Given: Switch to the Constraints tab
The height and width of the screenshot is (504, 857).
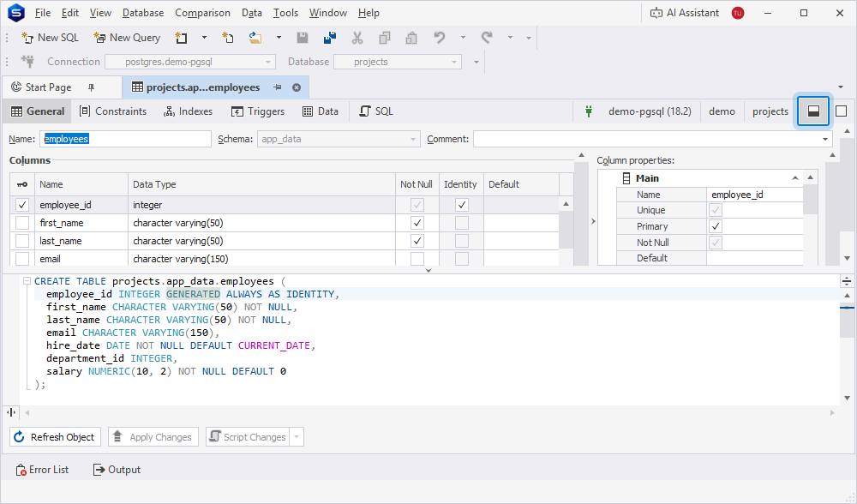Looking at the screenshot, I should pos(113,111).
